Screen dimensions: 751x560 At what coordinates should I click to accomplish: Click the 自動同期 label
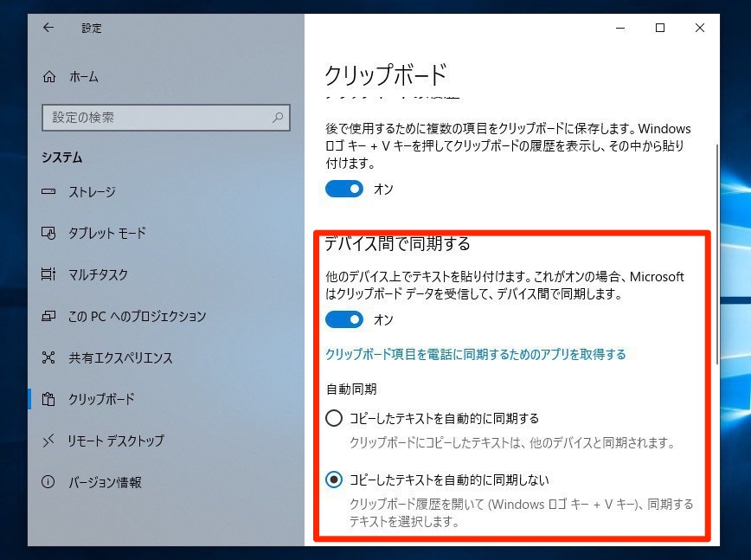(351, 389)
